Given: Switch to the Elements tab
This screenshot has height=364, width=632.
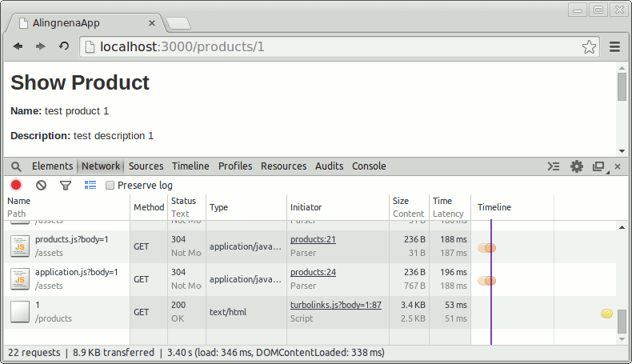Looking at the screenshot, I should click(x=52, y=166).
